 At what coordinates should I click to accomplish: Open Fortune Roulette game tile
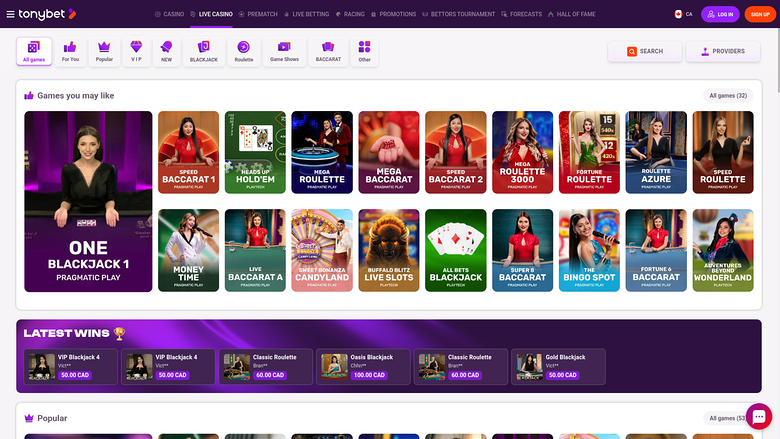click(x=589, y=152)
